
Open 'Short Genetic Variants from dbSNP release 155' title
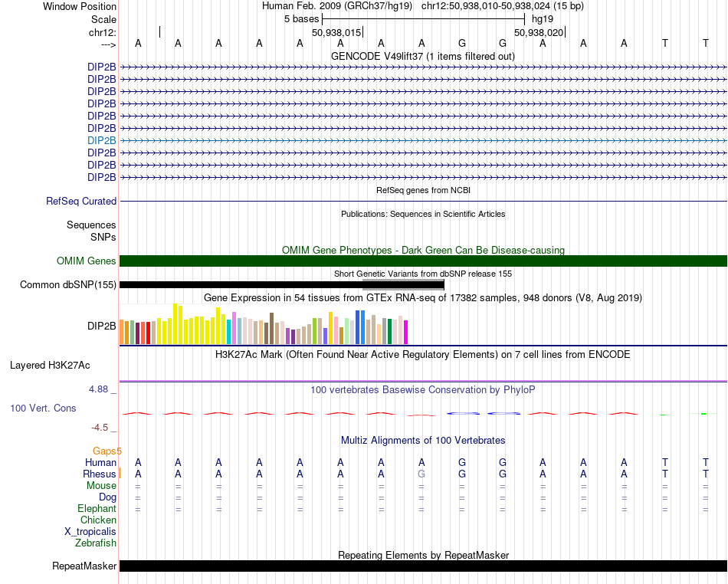pos(423,274)
